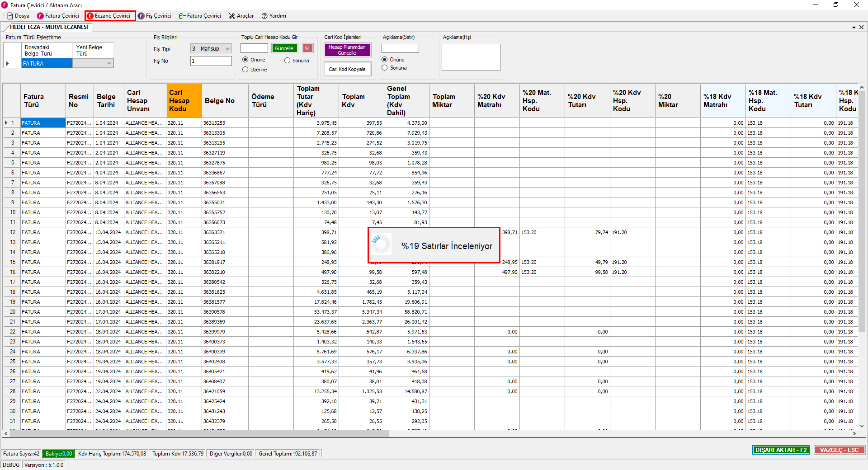Click the Fiş No input field
This screenshot has width=868, height=470.
[x=211, y=61]
